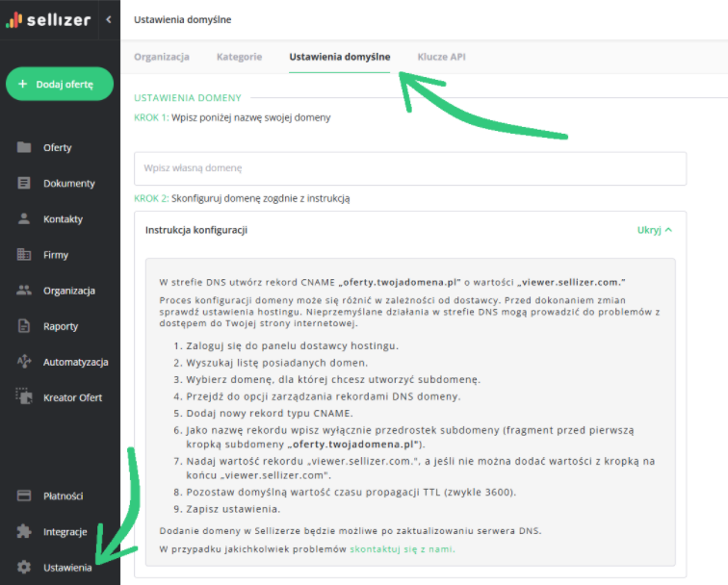Select the Firmy building icon

point(24,255)
